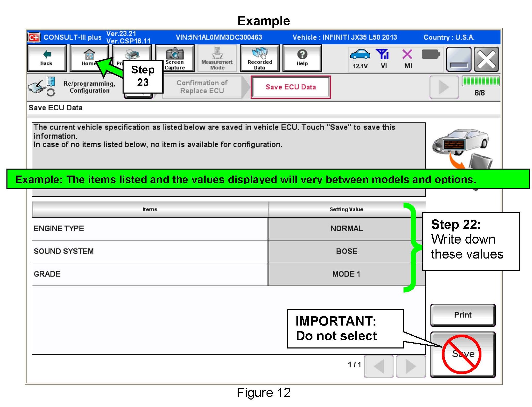Click the MI connection status icon
This screenshot has width=532, height=407.
[x=408, y=59]
